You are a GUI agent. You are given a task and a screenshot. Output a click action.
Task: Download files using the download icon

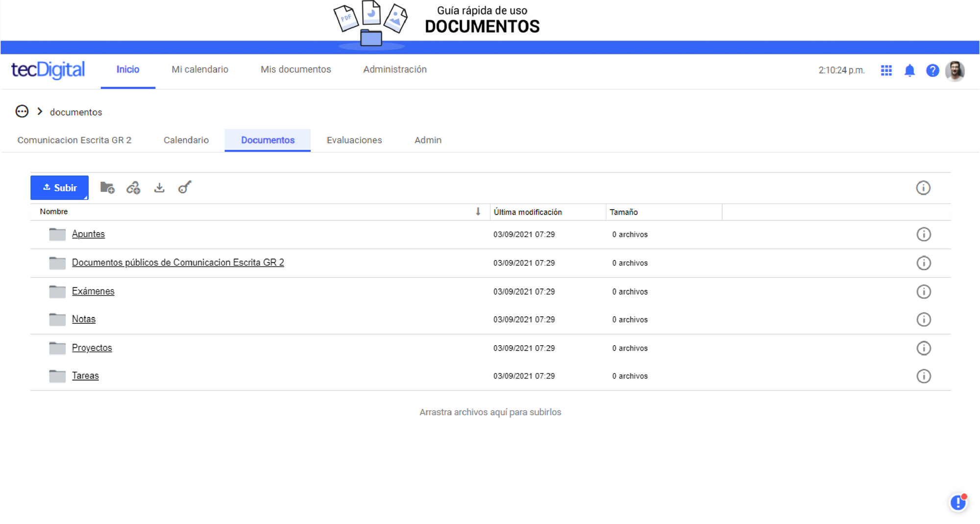pos(159,188)
